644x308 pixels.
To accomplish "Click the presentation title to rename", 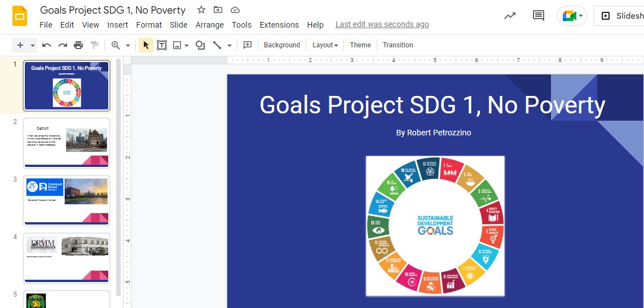I will (113, 10).
